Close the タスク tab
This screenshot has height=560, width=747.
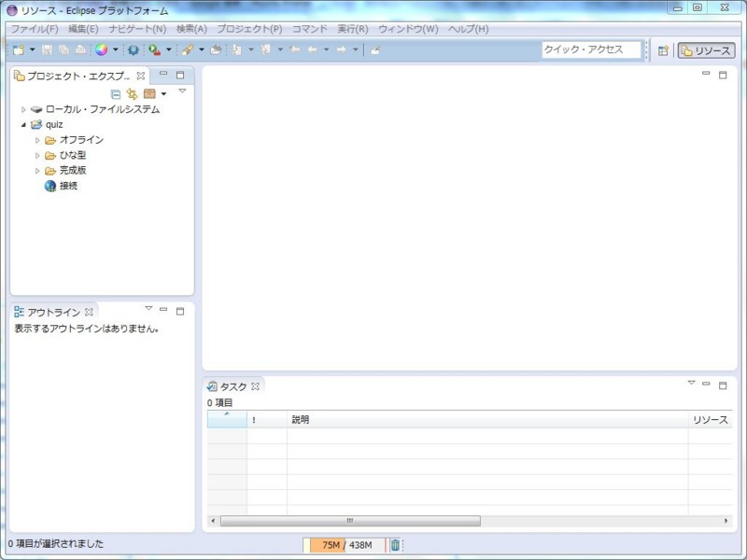click(255, 386)
